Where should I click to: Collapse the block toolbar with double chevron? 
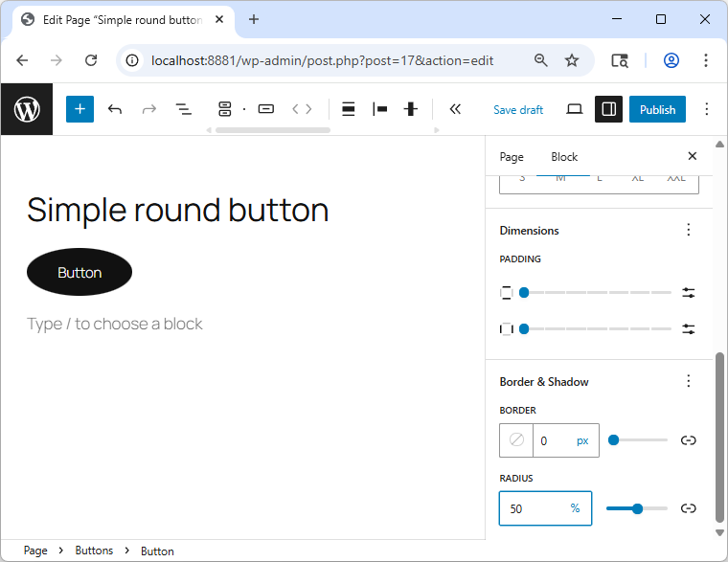[x=455, y=109]
